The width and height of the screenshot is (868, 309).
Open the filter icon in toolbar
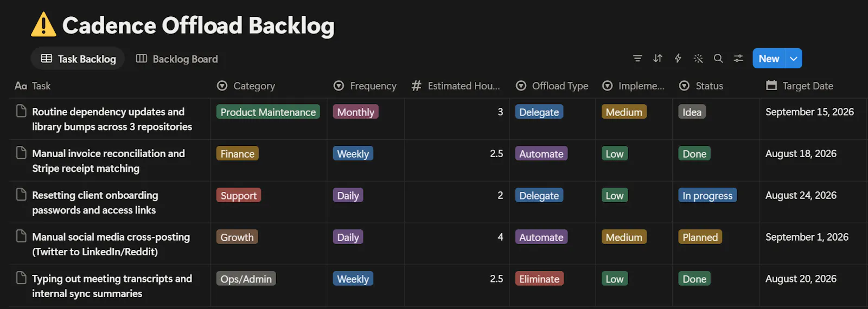point(637,59)
